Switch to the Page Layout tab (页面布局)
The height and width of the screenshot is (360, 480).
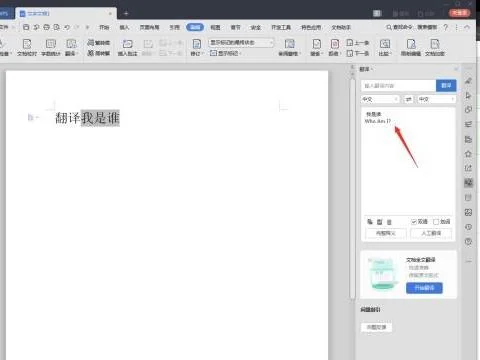149,27
